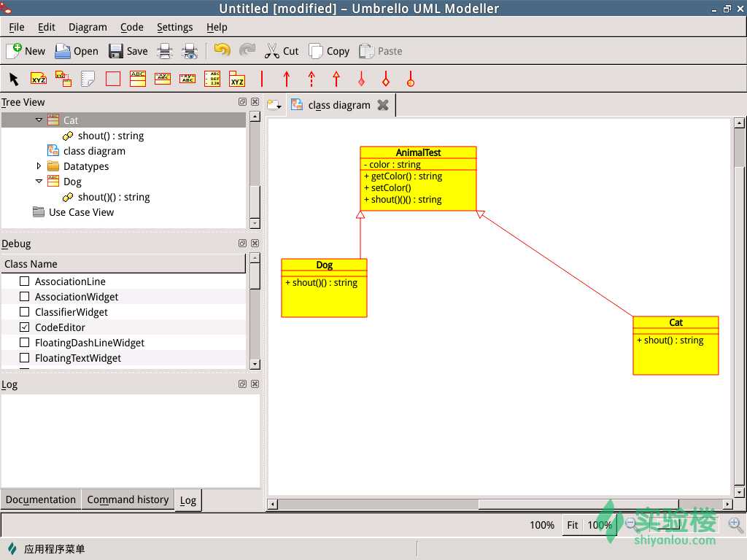The image size is (747, 560).
Task: Select the enum ABC DEF list tool
Action: click(212, 79)
